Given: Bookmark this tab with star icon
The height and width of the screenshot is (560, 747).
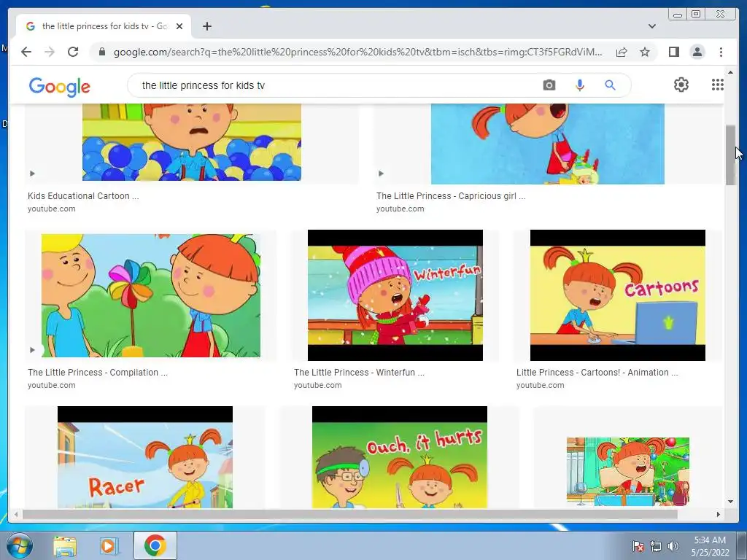Looking at the screenshot, I should [645, 52].
